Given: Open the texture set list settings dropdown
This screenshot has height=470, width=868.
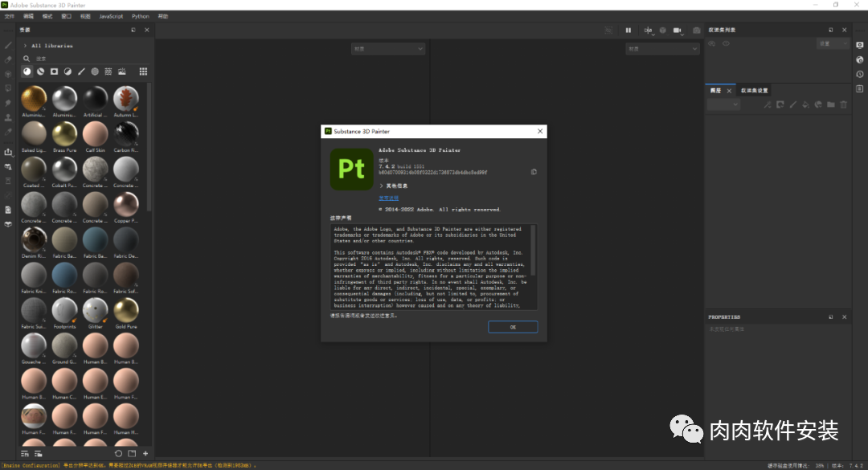Looking at the screenshot, I should click(x=833, y=43).
